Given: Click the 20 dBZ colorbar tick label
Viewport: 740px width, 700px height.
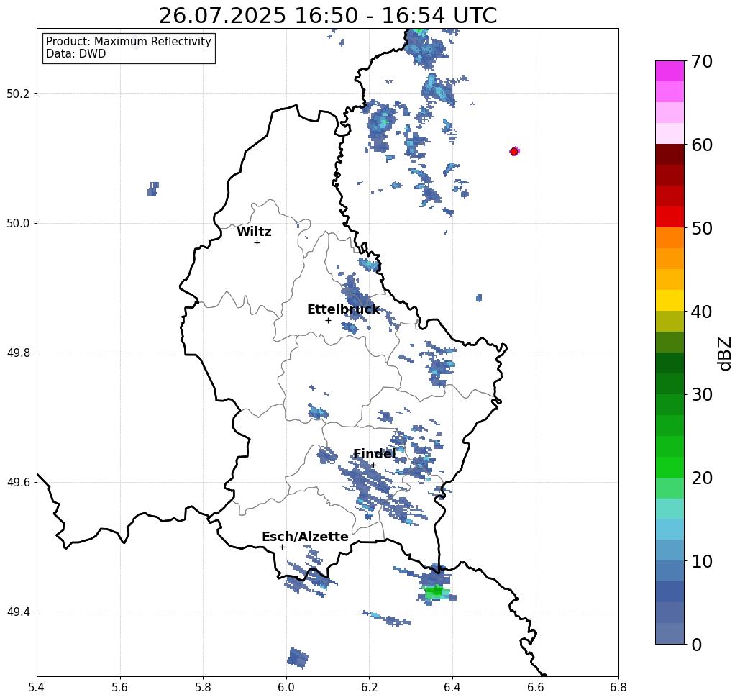Looking at the screenshot, I should [x=701, y=478].
